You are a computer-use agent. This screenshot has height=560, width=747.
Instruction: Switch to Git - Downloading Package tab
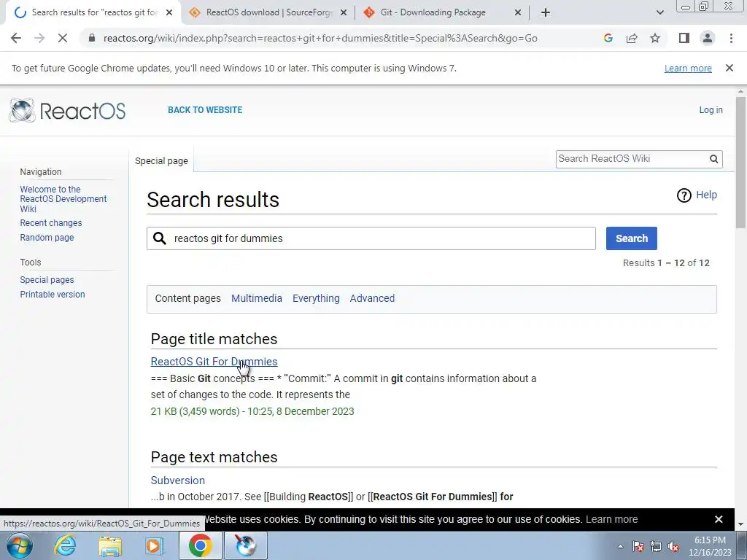(441, 13)
